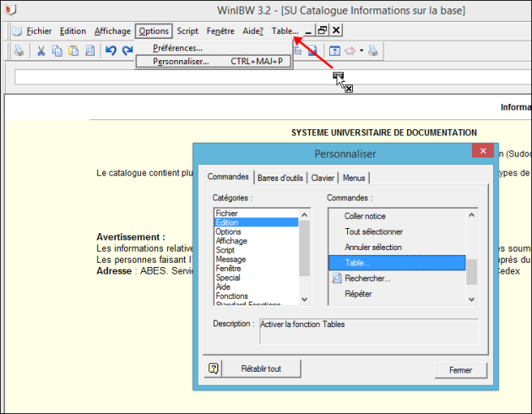This screenshot has width=532, height=414.
Task: Click the icon beside Rechercher... command
Action: (337, 278)
